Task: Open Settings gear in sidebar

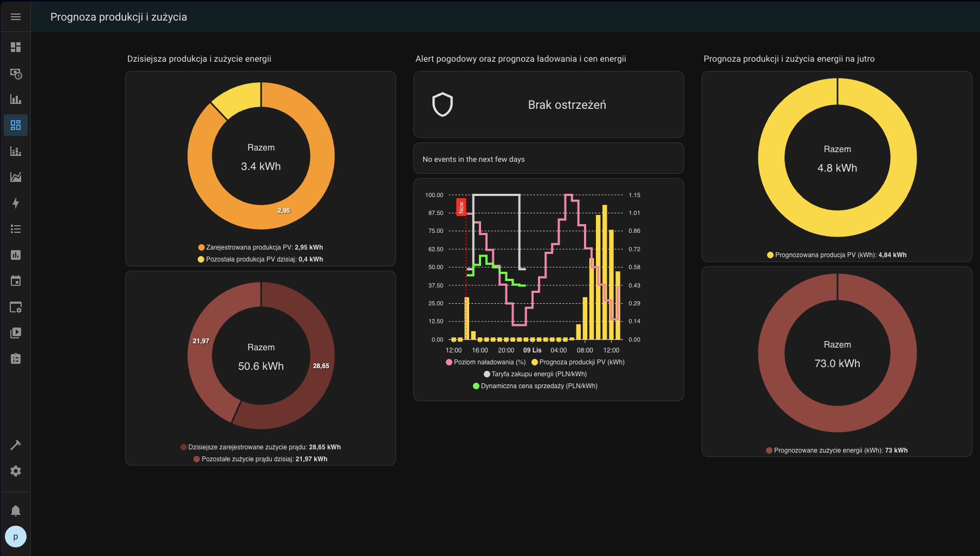Action: (16, 471)
